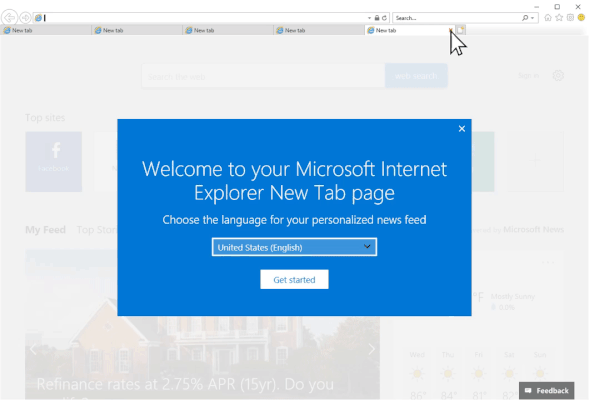Viewport: 589px width, 400px height.
Task: Click the Microsoft News link
Action: (x=533, y=229)
